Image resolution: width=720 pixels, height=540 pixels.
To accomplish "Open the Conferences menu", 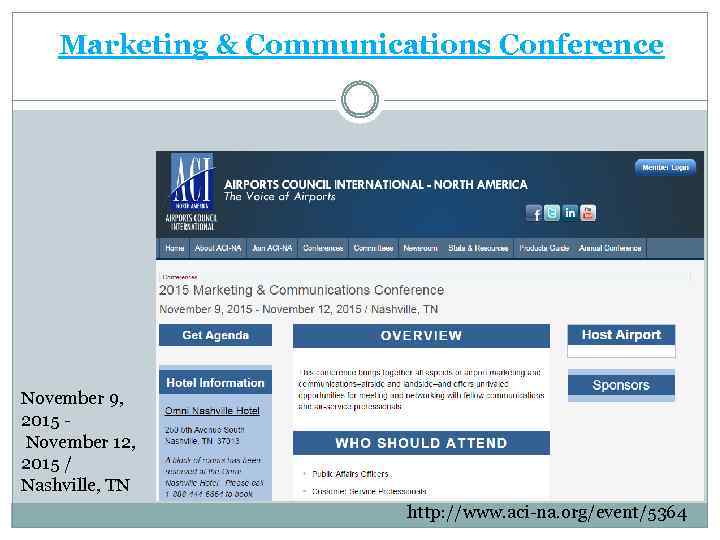I will point(323,248).
